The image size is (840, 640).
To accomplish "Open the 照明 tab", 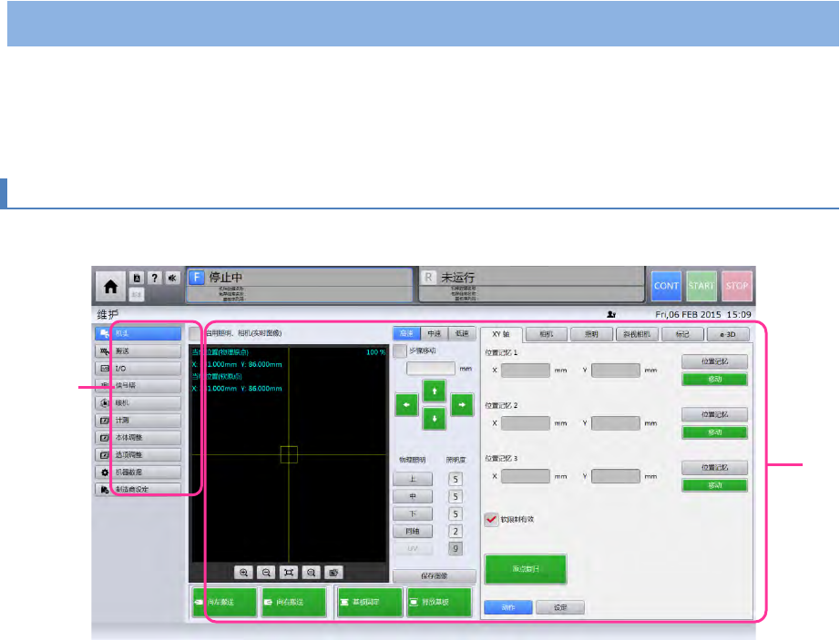I will (x=591, y=334).
